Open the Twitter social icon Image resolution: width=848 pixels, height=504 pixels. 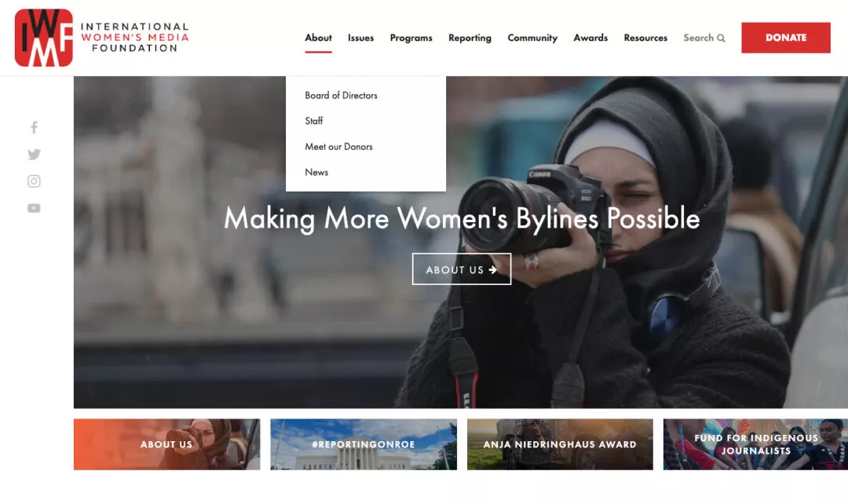34,155
